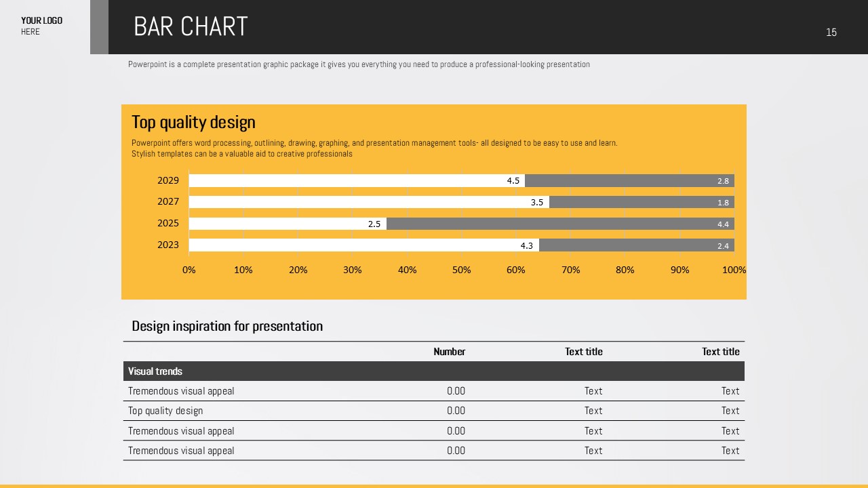Click the dark 'Visual trends' table row

coord(433,371)
